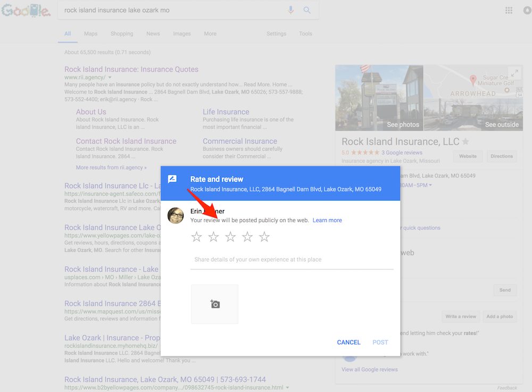Save Rock Island Insurance with the star icon
The width and height of the screenshot is (532, 392).
[465, 141]
